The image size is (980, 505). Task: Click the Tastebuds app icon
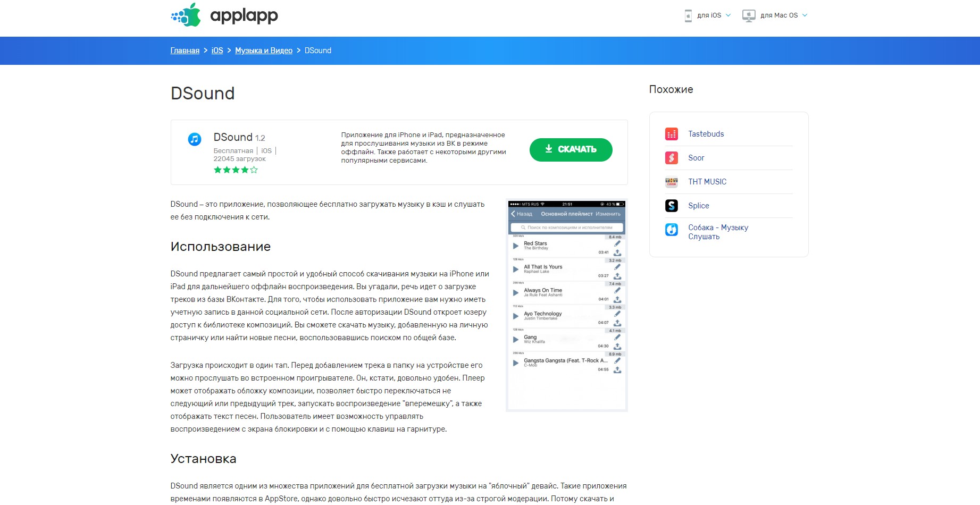(672, 134)
